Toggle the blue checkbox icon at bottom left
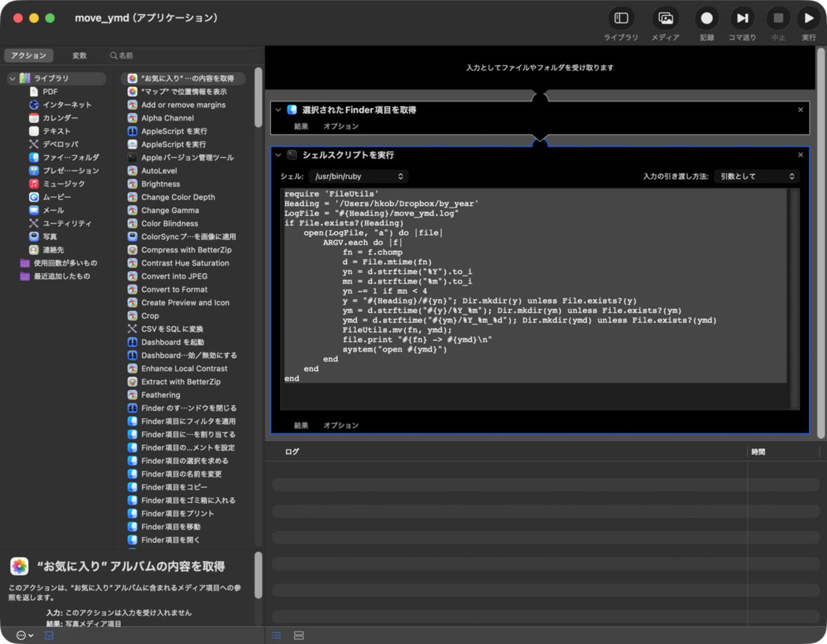 pyautogui.click(x=49, y=635)
